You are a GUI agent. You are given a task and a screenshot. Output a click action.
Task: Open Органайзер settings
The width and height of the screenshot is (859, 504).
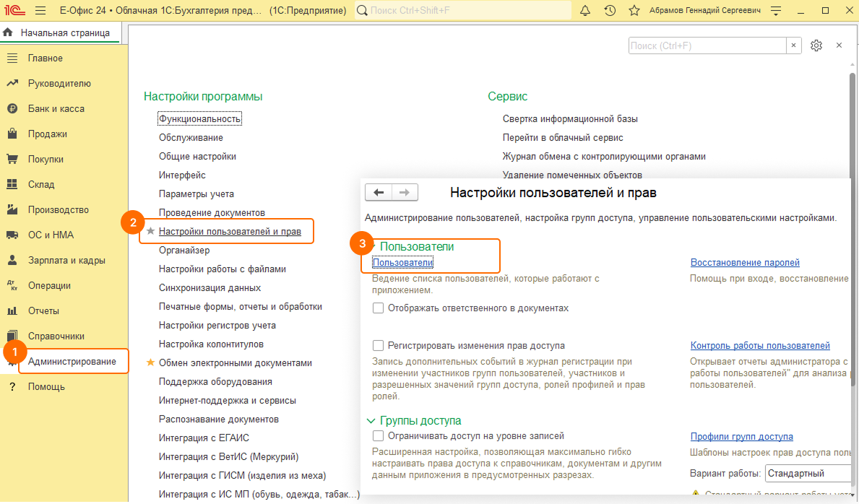pos(184,250)
